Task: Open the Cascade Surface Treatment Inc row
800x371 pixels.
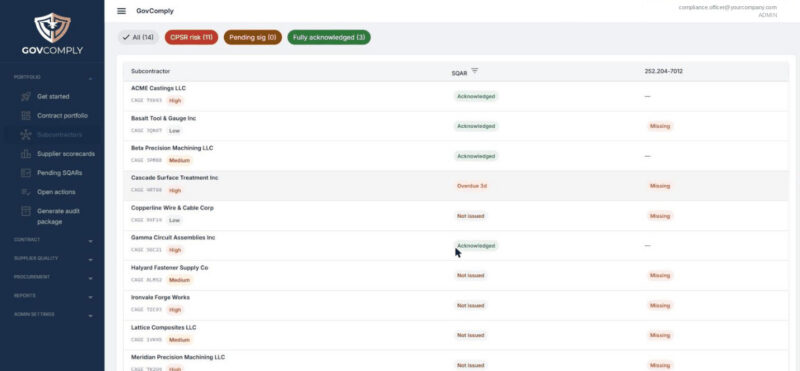Action: point(456,186)
